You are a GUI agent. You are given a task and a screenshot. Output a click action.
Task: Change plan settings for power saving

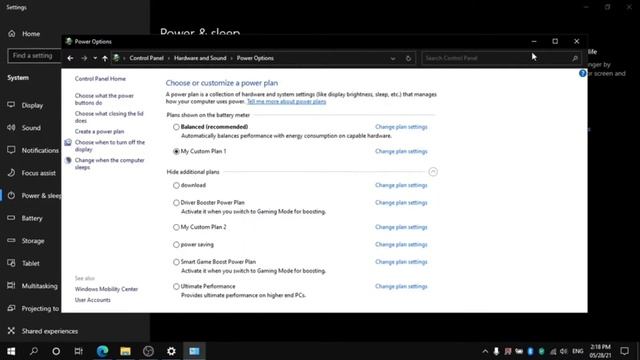(x=401, y=245)
